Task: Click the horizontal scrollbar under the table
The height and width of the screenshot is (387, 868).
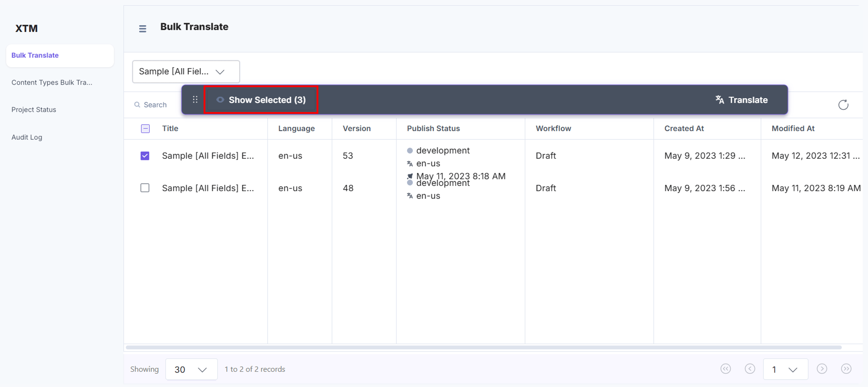Action: coord(484,347)
